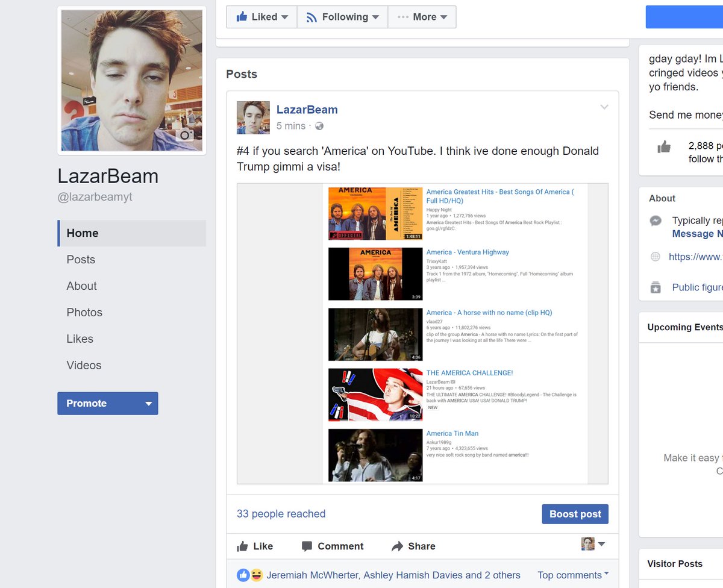723x588 pixels.
Task: Open the About sidebar section
Action: [82, 286]
